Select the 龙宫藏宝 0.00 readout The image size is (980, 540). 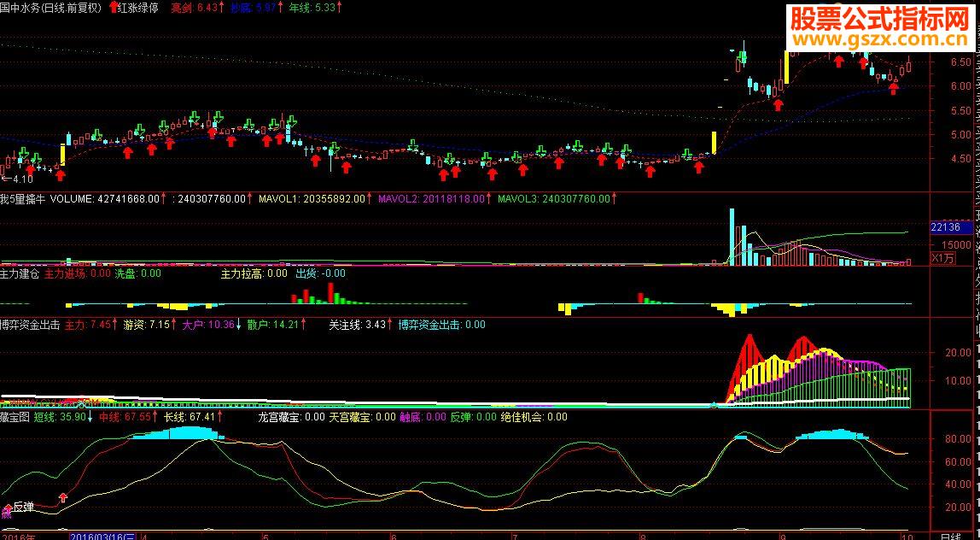coord(292,417)
